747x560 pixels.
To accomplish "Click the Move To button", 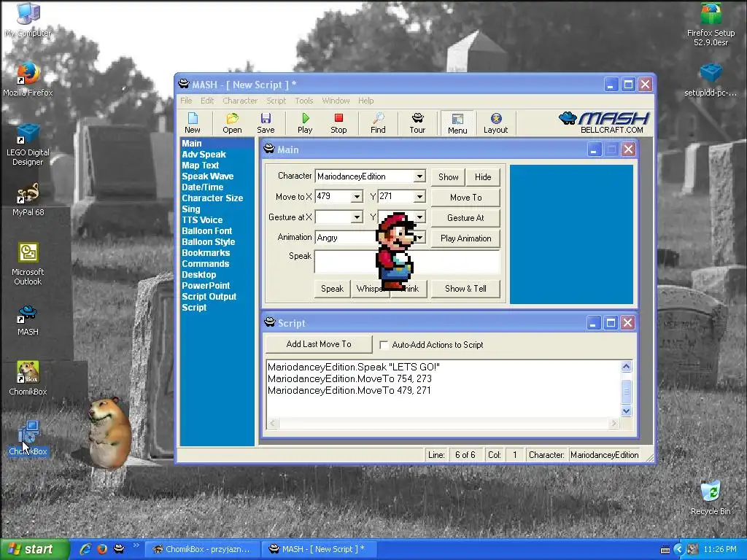I will tap(465, 198).
